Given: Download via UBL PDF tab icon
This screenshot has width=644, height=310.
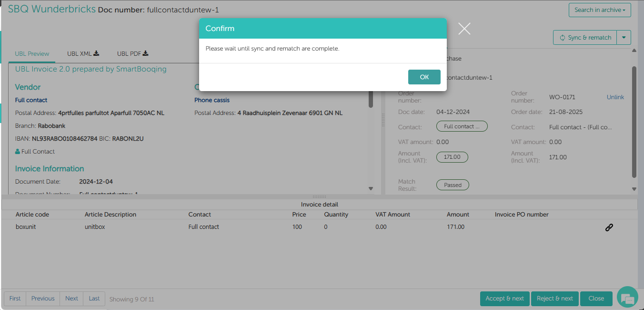Looking at the screenshot, I should 146,53.
